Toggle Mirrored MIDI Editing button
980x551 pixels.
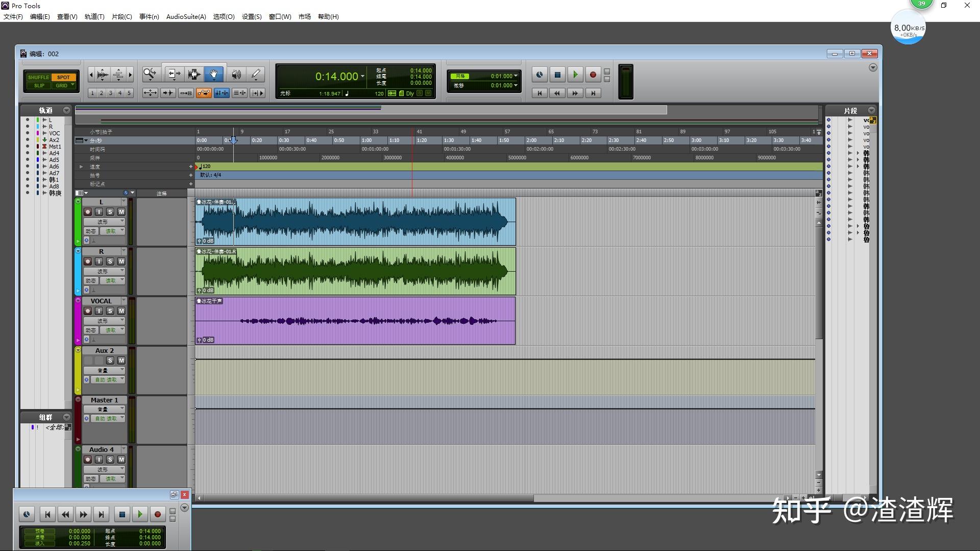pos(186,93)
